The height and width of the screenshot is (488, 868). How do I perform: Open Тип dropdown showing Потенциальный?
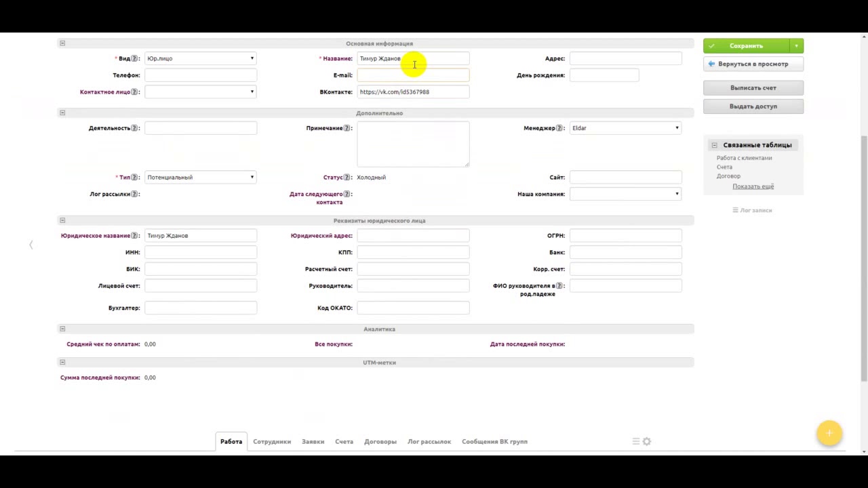point(201,178)
